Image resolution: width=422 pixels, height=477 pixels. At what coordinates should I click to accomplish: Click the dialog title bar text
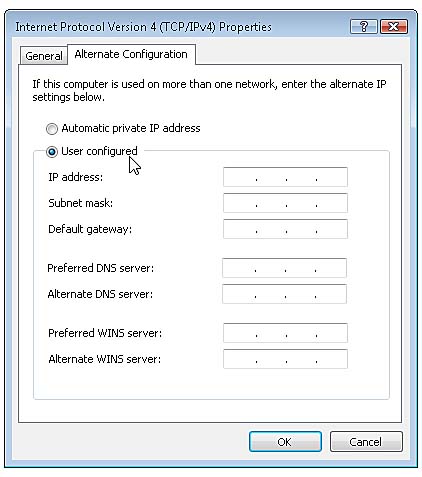[x=144, y=27]
